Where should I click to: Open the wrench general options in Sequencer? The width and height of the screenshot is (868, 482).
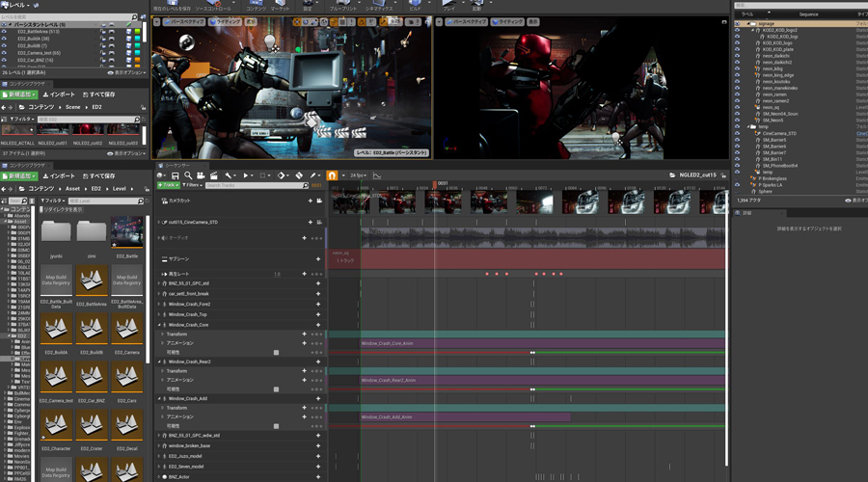point(230,175)
